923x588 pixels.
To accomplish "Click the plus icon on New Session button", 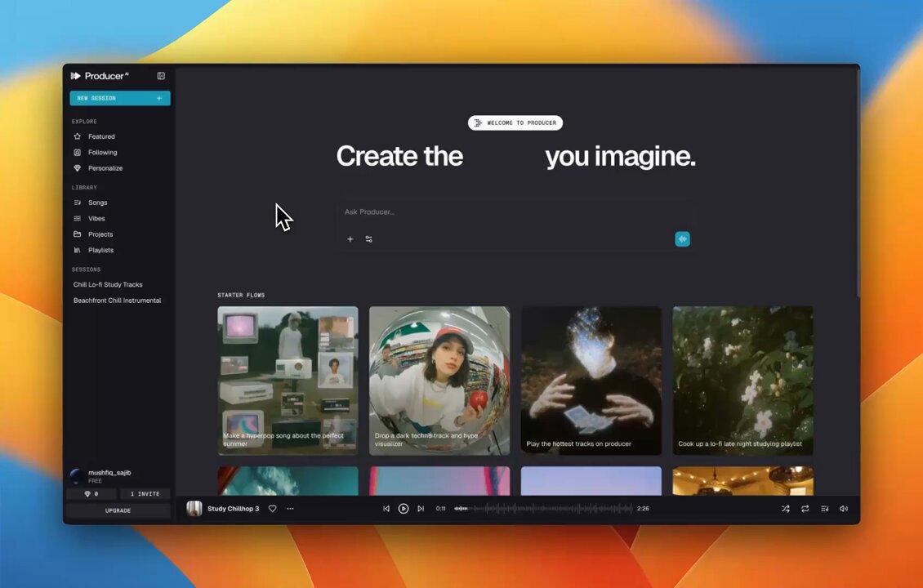I will pyautogui.click(x=159, y=98).
